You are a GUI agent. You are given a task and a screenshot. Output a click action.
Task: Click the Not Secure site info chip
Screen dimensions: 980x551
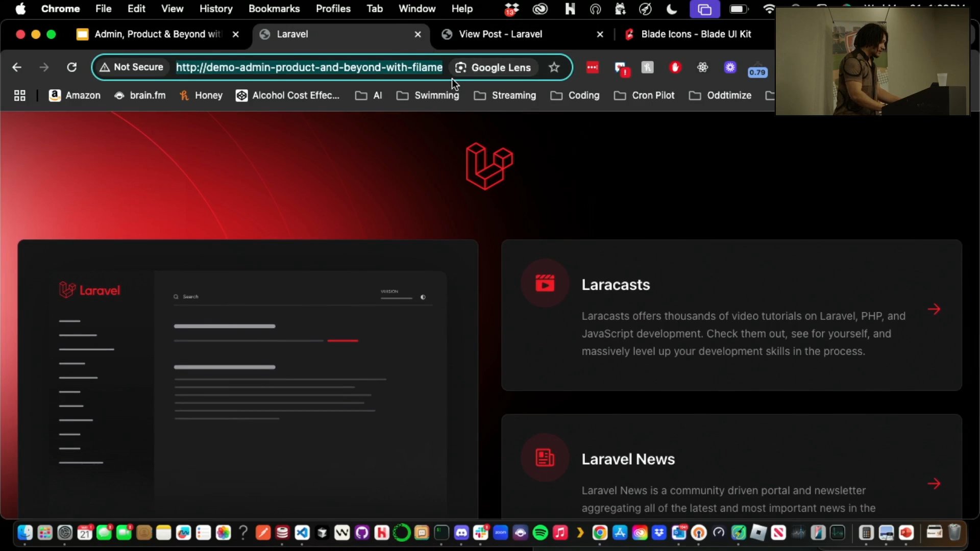tap(132, 67)
